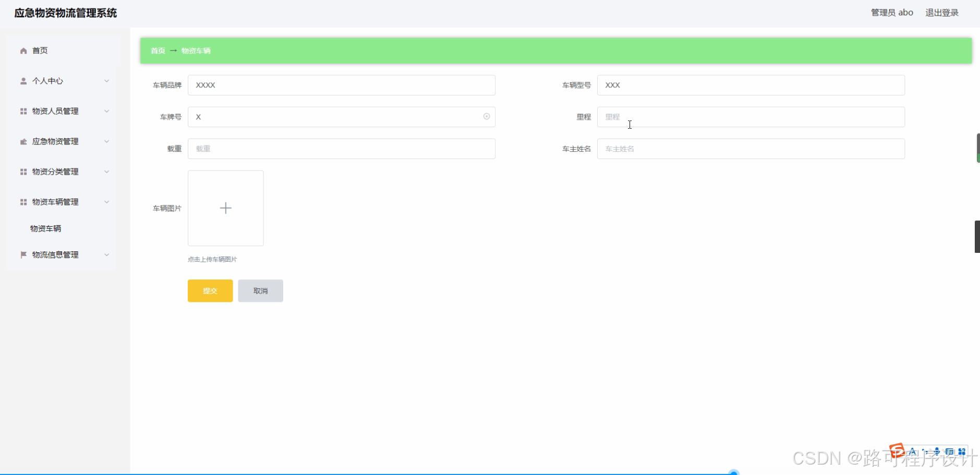Expand the 应急物资管理 chevron

106,141
